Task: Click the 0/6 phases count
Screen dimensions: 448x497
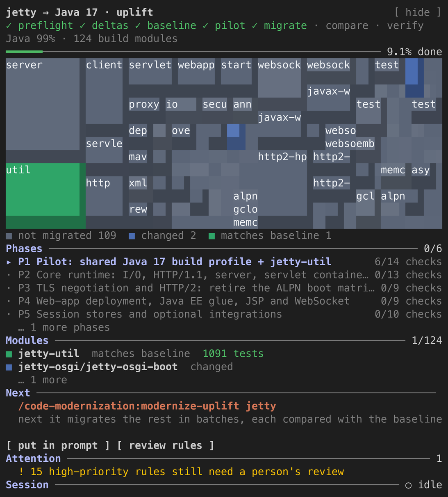Action: (433, 248)
